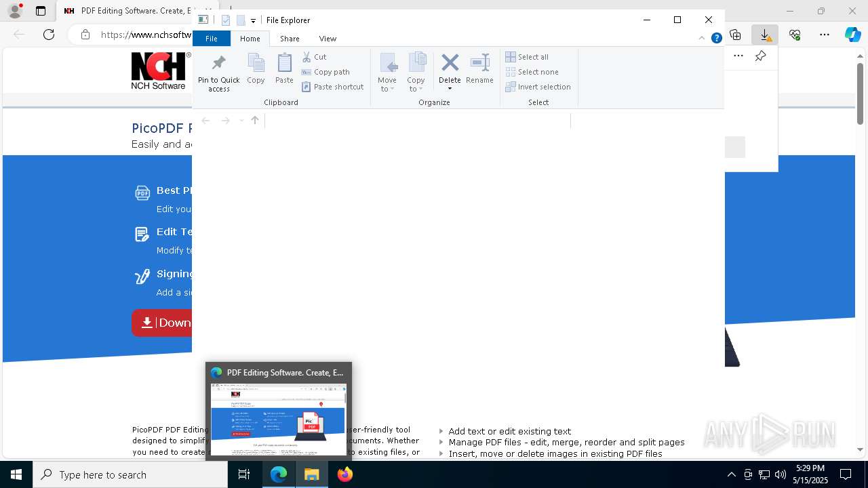The width and height of the screenshot is (868, 488).
Task: Click the taskbar search box
Action: click(130, 474)
